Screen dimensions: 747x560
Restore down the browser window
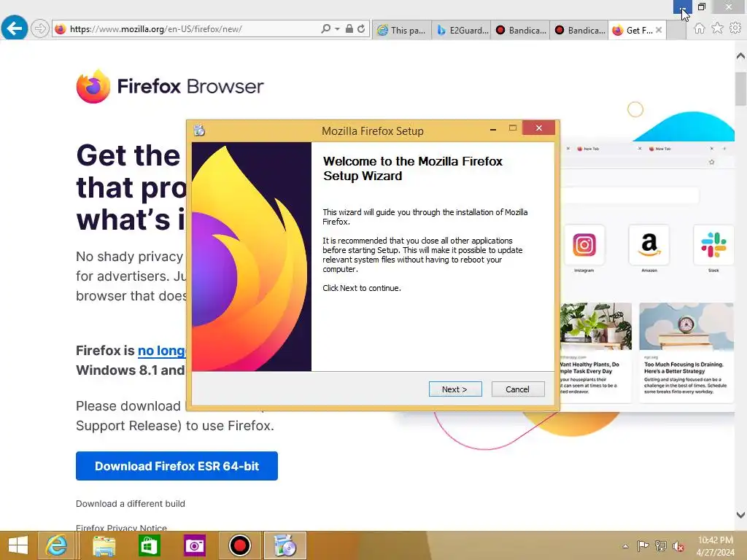[x=702, y=7]
